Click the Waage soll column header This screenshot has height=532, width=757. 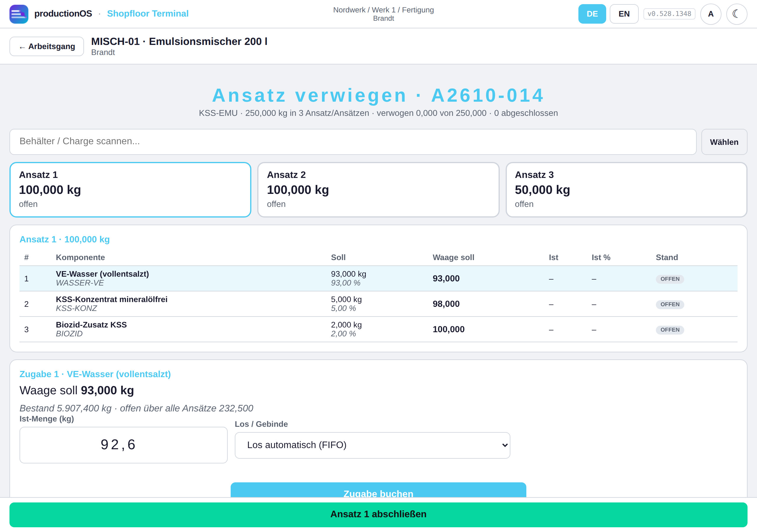(453, 257)
